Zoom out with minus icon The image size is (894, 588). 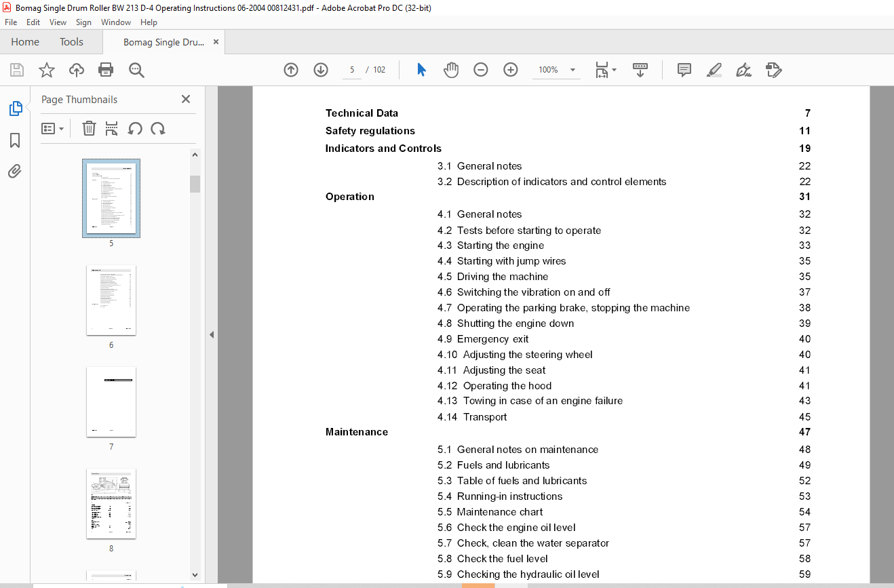(481, 70)
